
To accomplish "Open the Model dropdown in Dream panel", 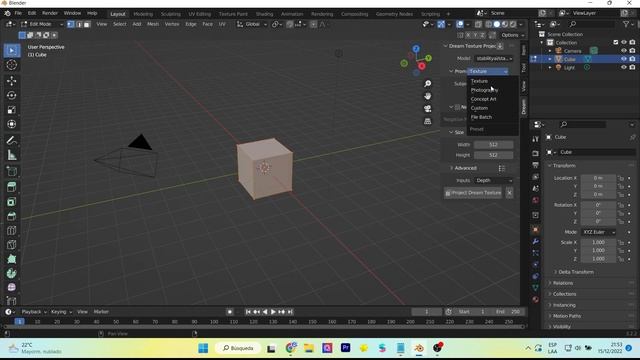I will [x=493, y=58].
